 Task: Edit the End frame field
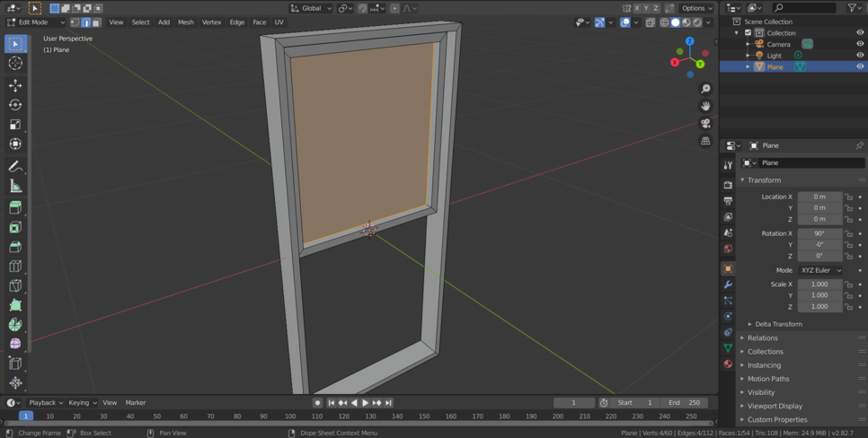684,403
